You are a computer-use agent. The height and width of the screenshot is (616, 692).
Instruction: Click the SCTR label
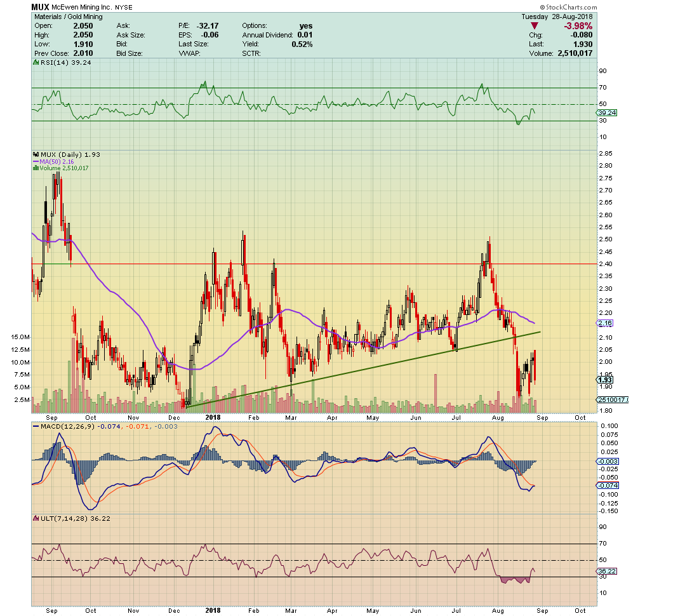tap(251, 53)
